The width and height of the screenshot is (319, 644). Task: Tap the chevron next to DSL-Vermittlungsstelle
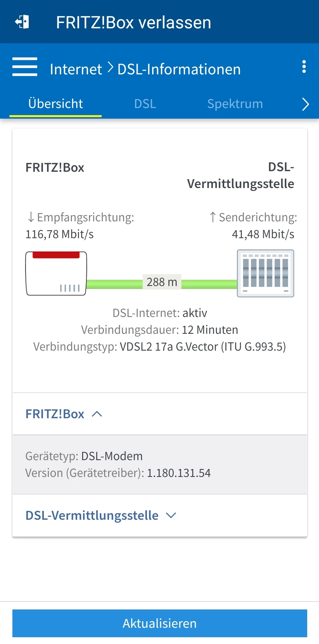[171, 516]
